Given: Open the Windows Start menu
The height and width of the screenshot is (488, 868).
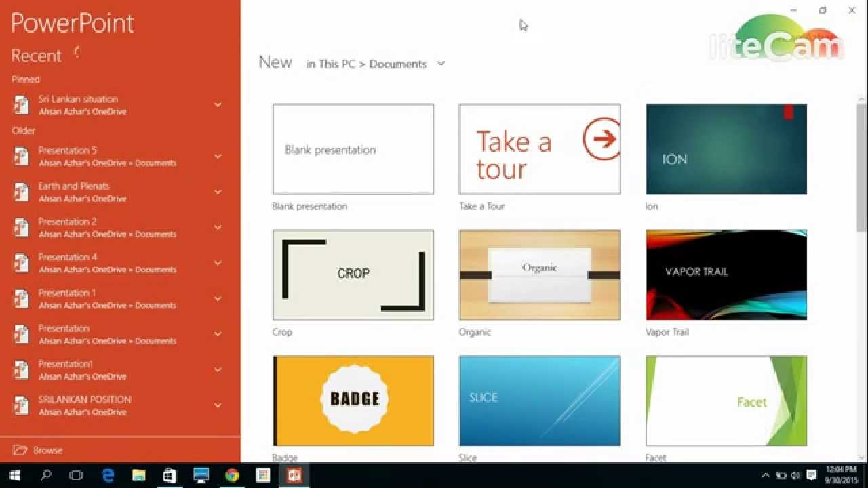Looking at the screenshot, I should [x=15, y=475].
